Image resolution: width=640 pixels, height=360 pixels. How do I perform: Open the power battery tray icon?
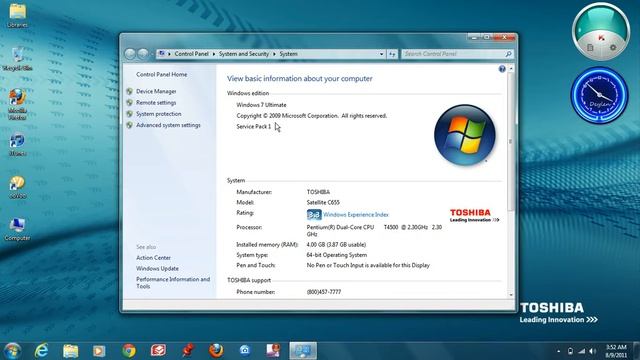click(x=570, y=351)
